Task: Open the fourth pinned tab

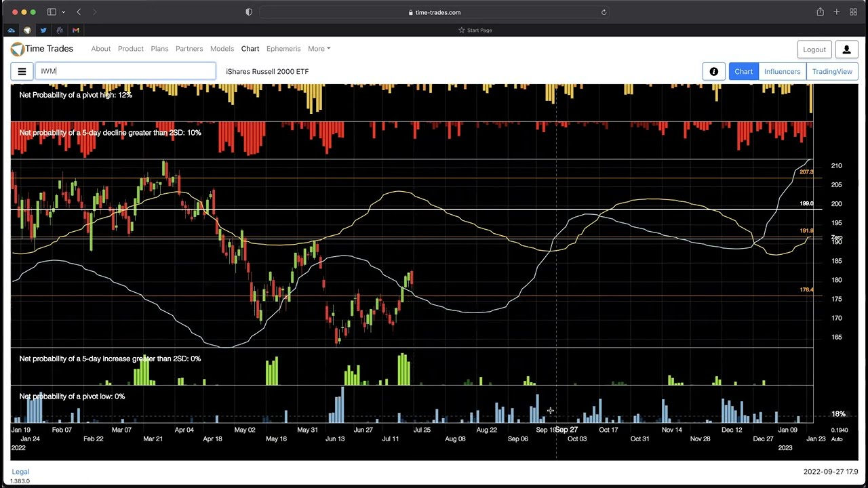Action: pos(60,30)
